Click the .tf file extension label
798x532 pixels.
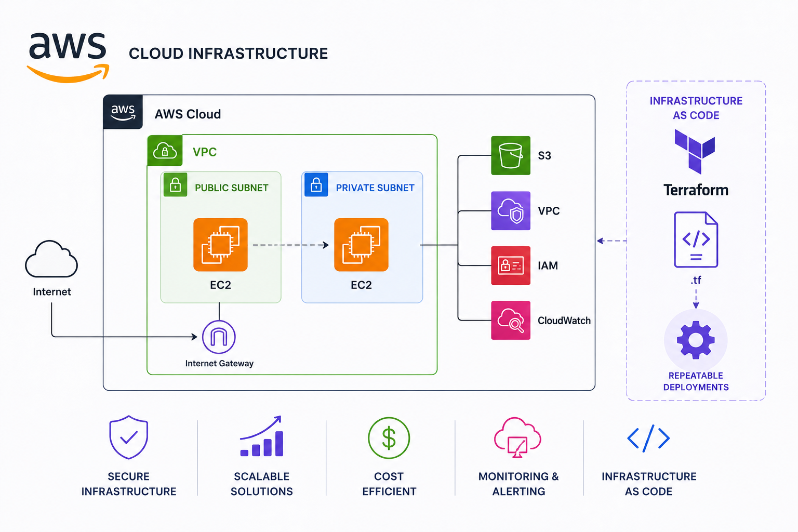click(x=696, y=280)
